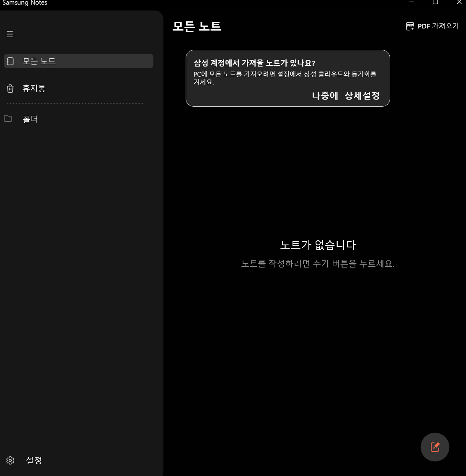Click the settings gear icon
Viewport: 466px width, 476px height.
point(10,461)
